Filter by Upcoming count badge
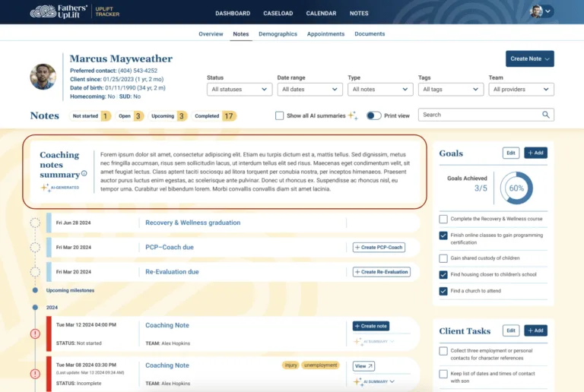 click(x=167, y=116)
